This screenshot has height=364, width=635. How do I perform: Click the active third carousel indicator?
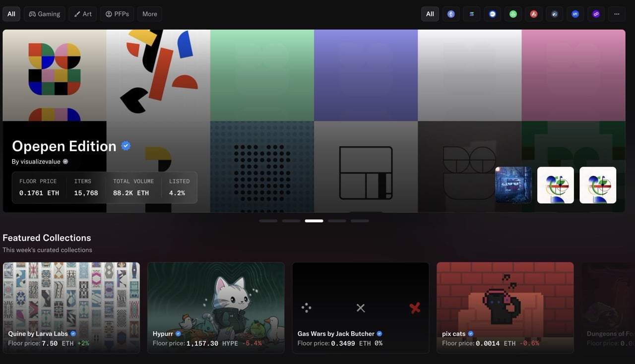[314, 221]
